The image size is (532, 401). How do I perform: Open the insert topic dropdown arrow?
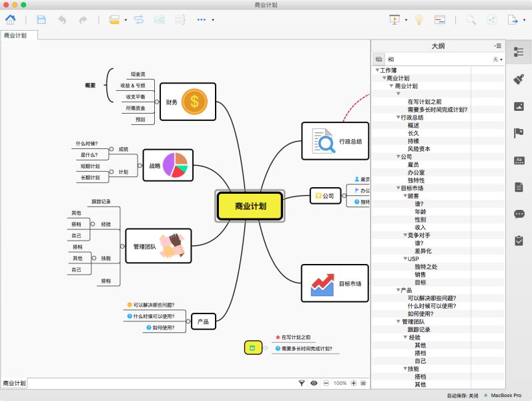pyautogui.click(x=126, y=20)
